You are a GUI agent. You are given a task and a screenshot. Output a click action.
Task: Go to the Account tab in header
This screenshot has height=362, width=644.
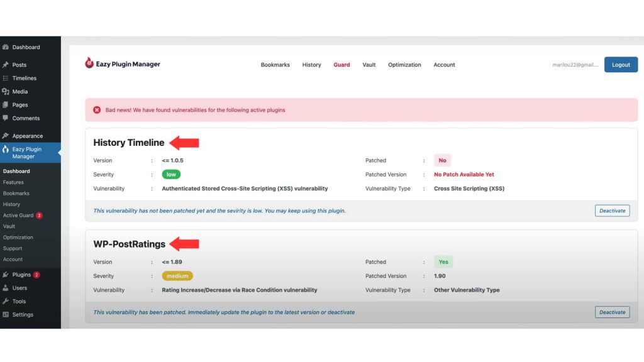tap(445, 65)
